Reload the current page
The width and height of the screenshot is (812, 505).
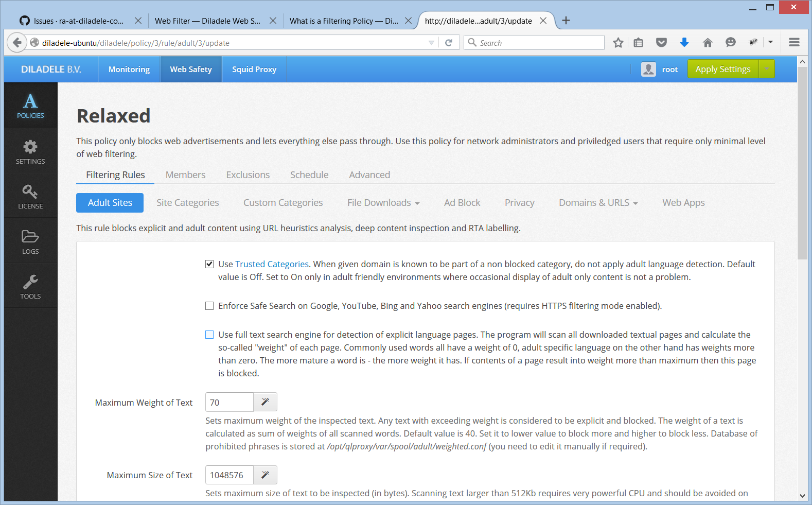449,43
